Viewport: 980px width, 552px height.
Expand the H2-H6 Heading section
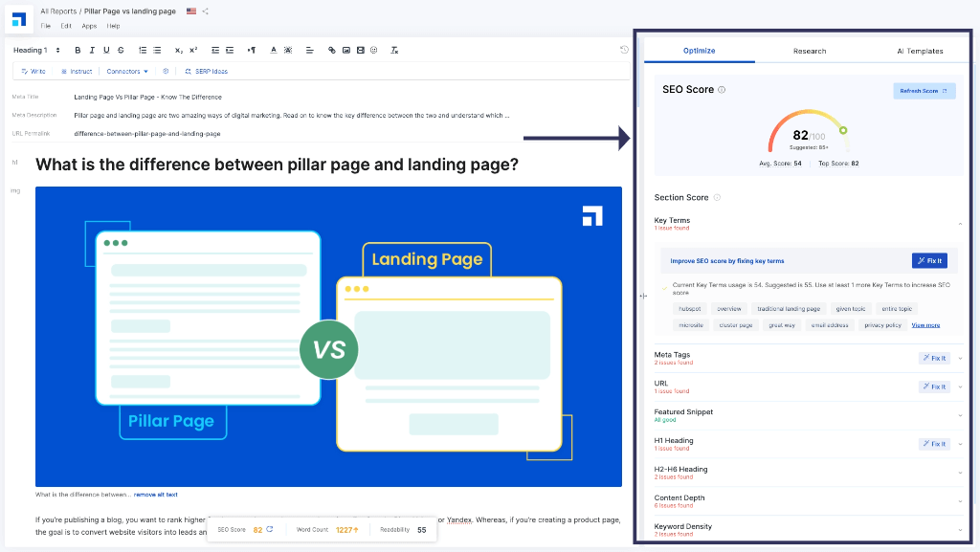(960, 473)
